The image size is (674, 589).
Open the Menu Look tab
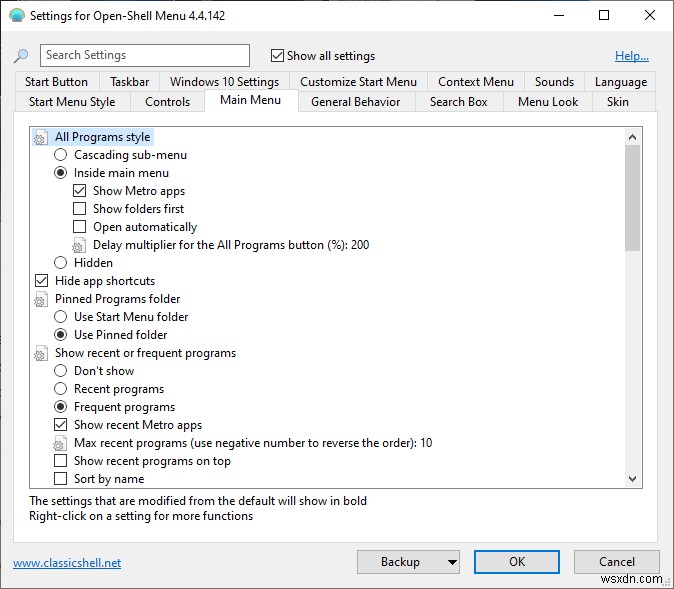pos(548,102)
